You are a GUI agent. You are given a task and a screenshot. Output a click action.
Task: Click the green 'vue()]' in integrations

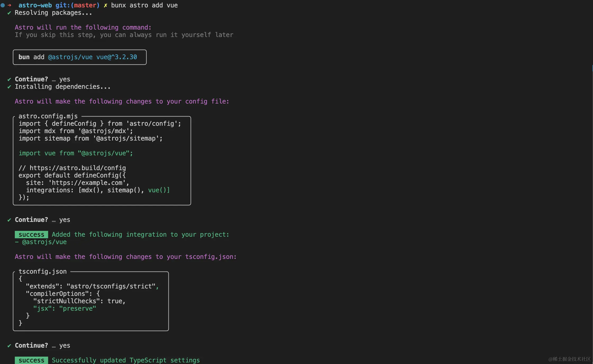pos(159,190)
